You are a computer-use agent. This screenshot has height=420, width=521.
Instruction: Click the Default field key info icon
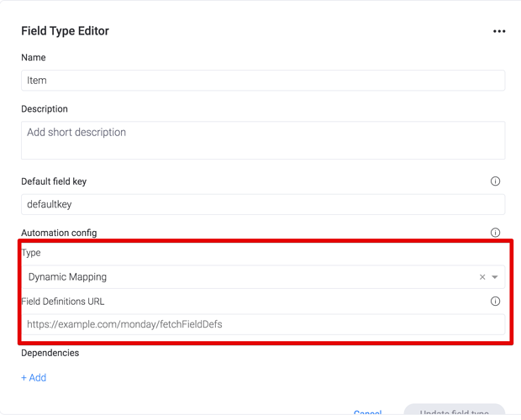tap(495, 181)
